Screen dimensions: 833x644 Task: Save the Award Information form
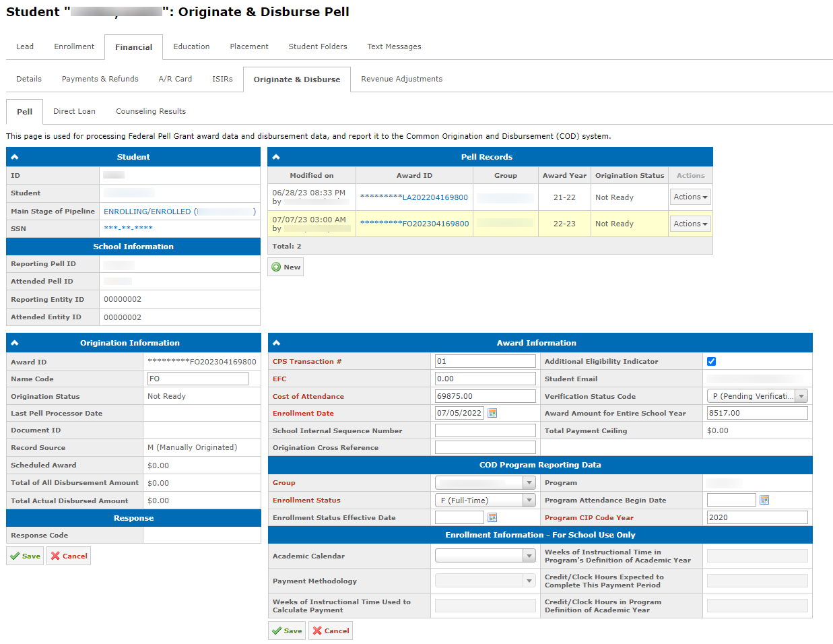pos(287,631)
